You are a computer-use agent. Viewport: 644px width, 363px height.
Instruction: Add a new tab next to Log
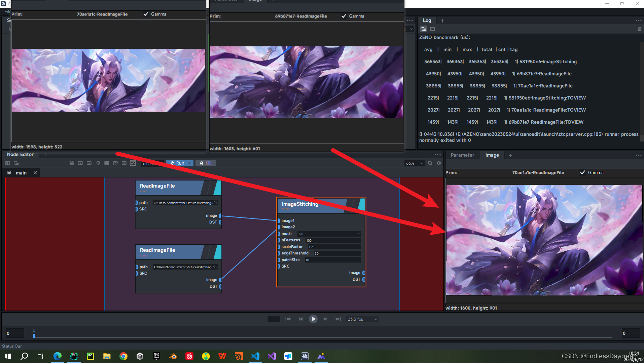[442, 21]
